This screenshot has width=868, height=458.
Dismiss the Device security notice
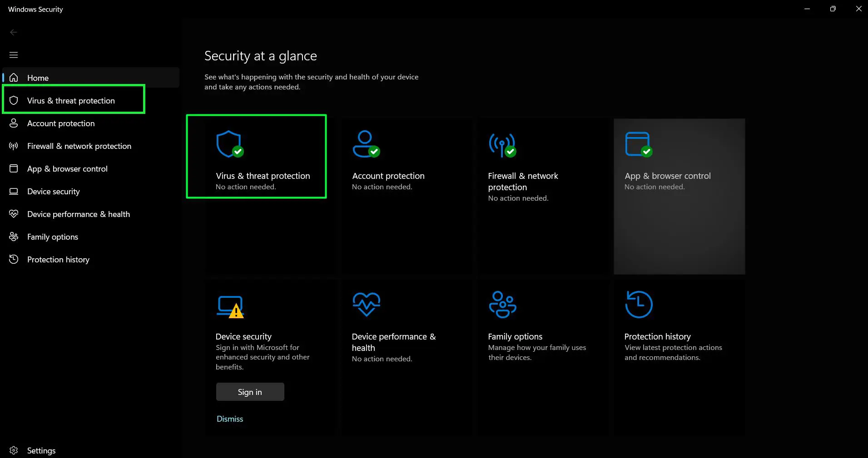(x=230, y=419)
